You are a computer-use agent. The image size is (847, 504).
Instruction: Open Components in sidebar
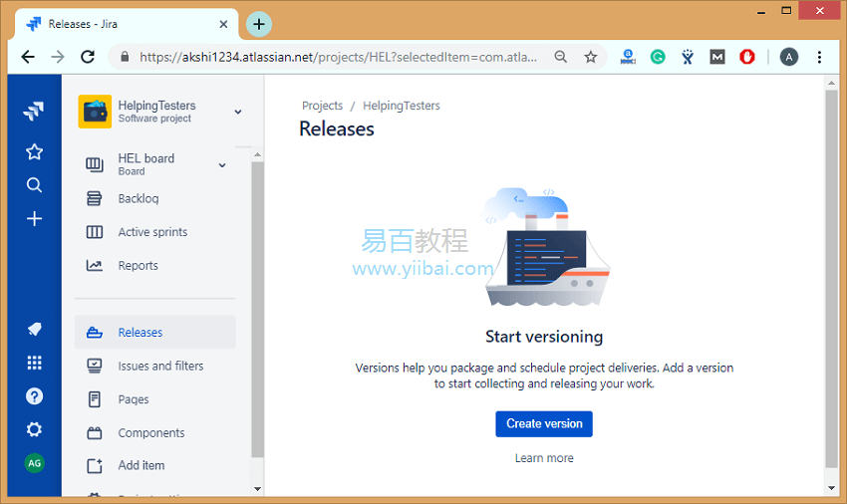pos(155,432)
